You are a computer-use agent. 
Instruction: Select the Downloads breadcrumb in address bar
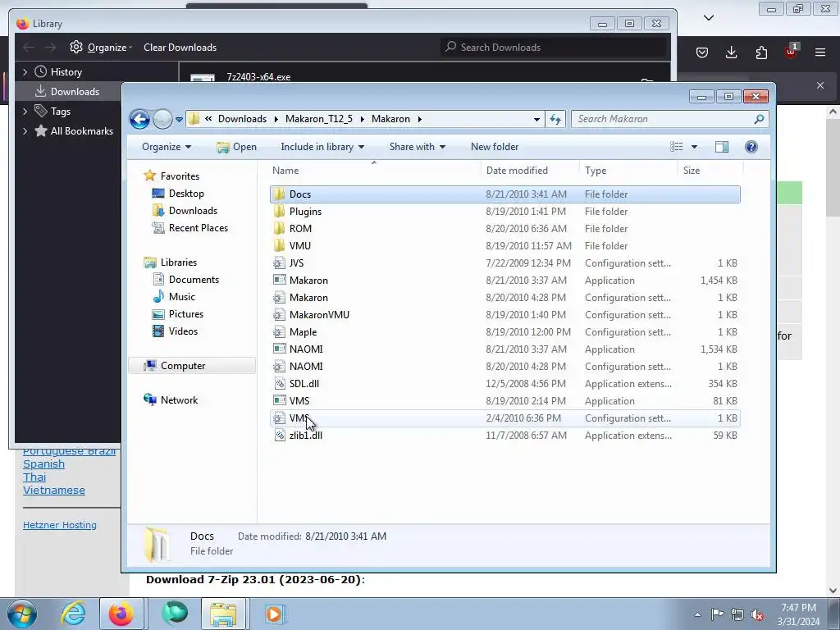(242, 119)
